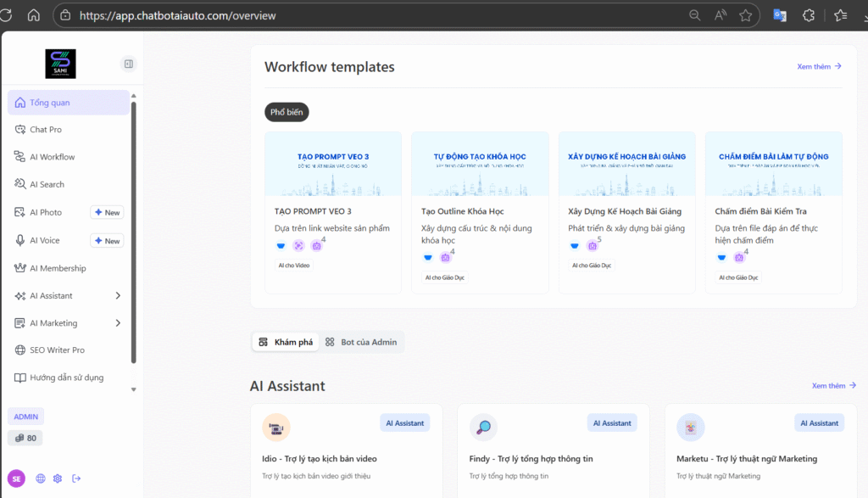Open Chat Pro from the sidebar

pyautogui.click(x=46, y=130)
